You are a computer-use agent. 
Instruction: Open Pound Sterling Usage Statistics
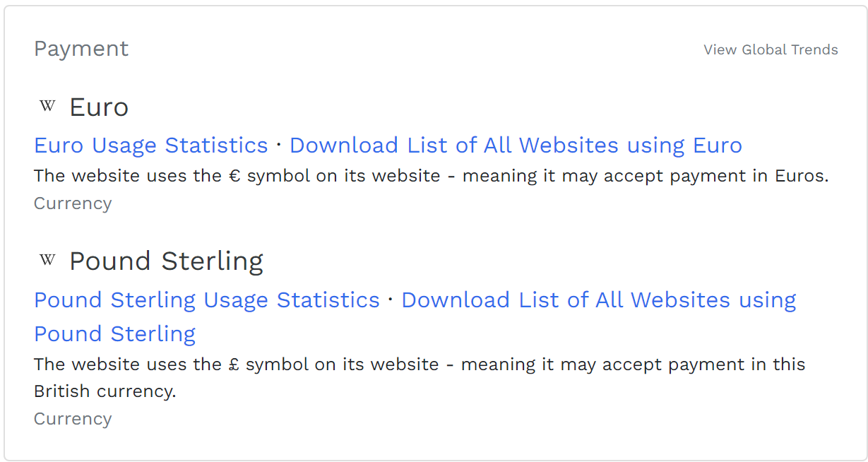pyautogui.click(x=207, y=300)
